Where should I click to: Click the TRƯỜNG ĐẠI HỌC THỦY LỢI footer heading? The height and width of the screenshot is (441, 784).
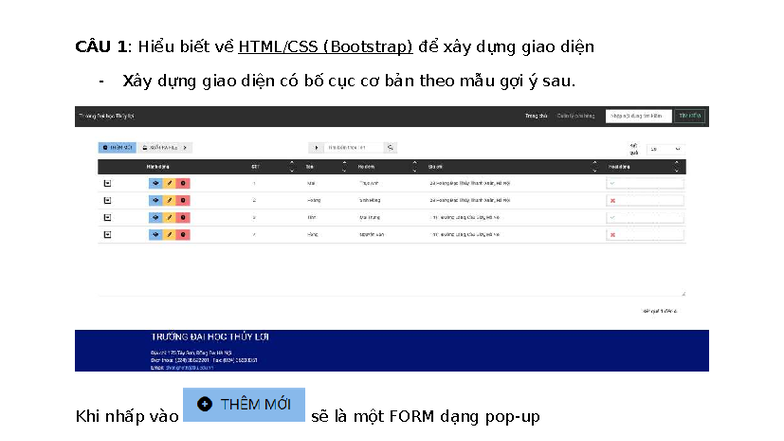(x=210, y=337)
